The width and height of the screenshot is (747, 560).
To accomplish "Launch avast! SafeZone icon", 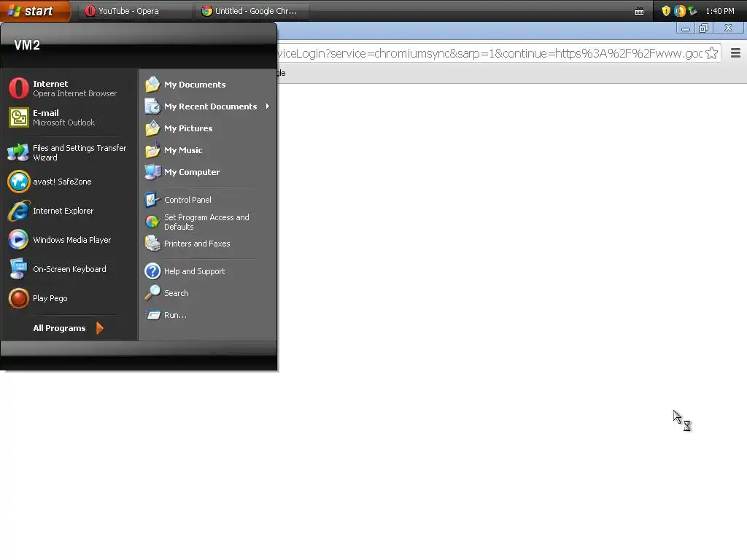I will (x=18, y=182).
